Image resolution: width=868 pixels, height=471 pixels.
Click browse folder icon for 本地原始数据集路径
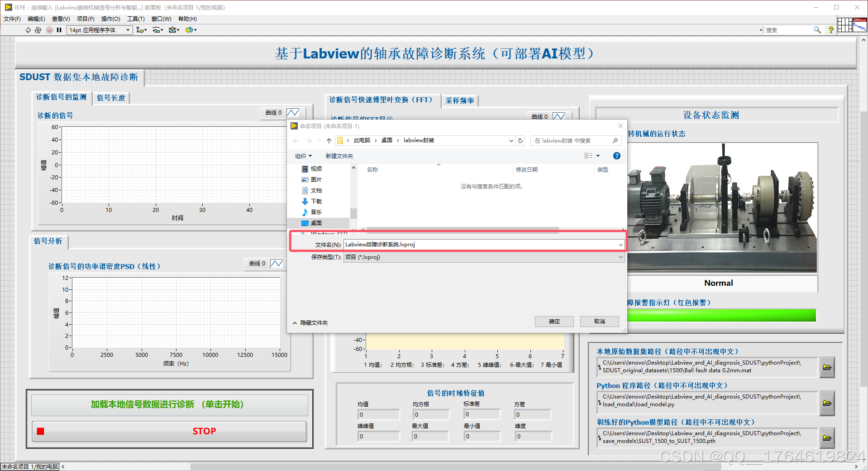[x=827, y=367]
